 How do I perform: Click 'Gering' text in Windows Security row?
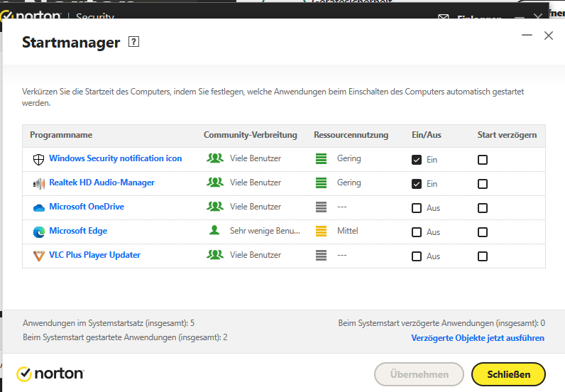(x=349, y=158)
